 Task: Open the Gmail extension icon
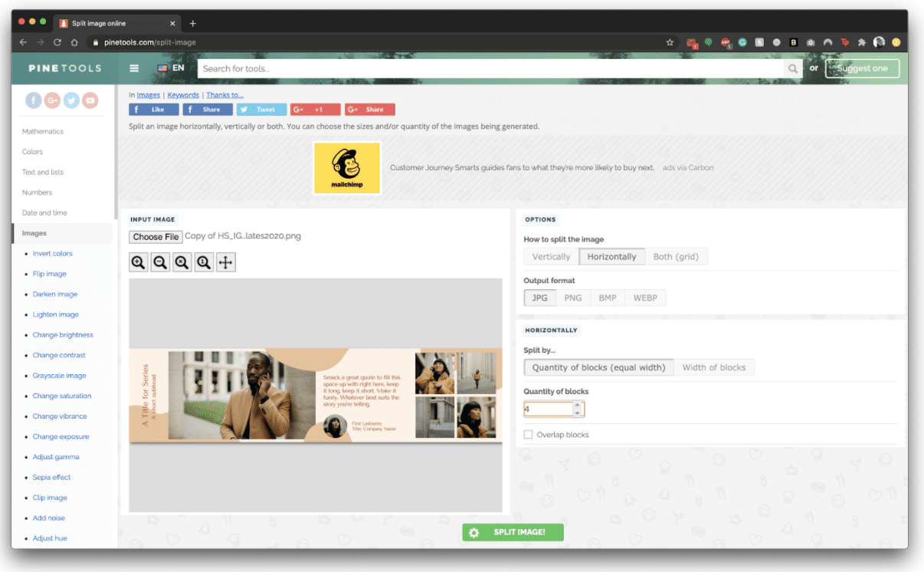click(692, 43)
